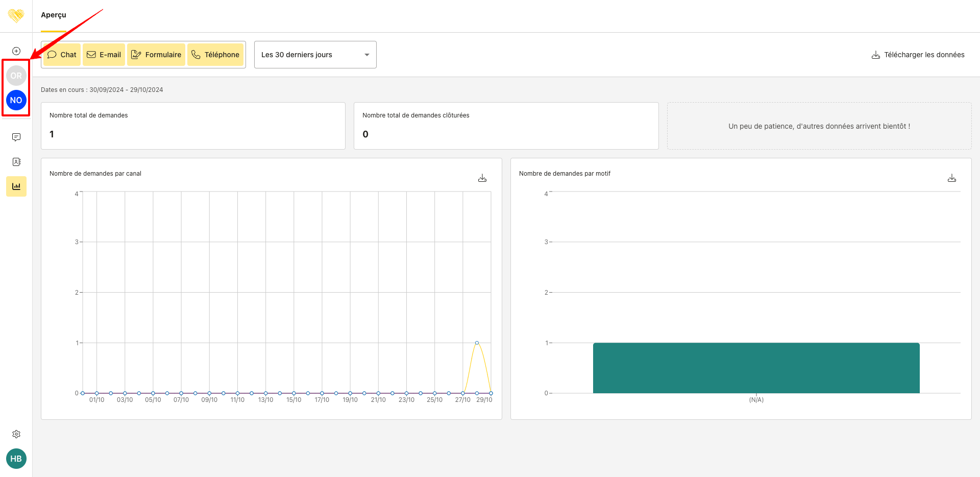
Task: Click the plus circle add icon
Action: [16, 51]
